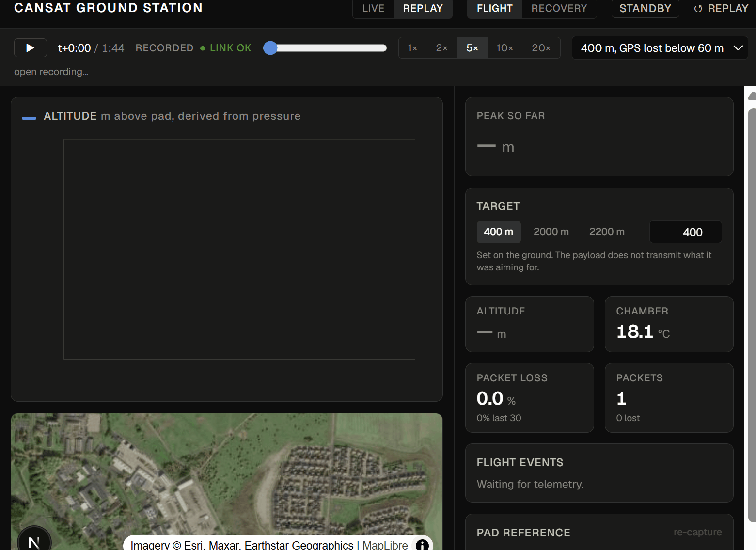
Task: Click the replay timeline slider handle
Action: click(x=270, y=48)
